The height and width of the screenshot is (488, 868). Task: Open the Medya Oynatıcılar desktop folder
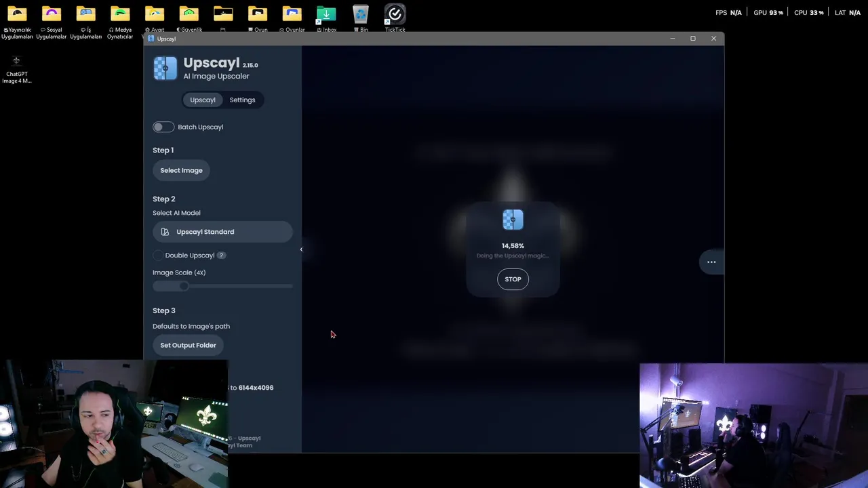click(120, 20)
